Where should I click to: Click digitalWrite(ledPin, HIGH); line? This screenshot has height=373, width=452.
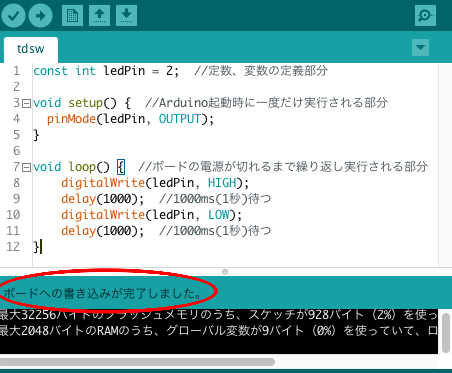[155, 183]
